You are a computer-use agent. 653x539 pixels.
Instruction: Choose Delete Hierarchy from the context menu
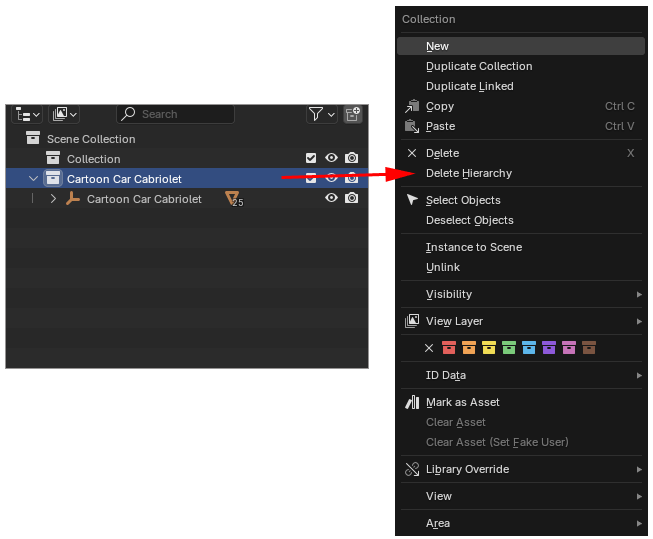point(468,173)
